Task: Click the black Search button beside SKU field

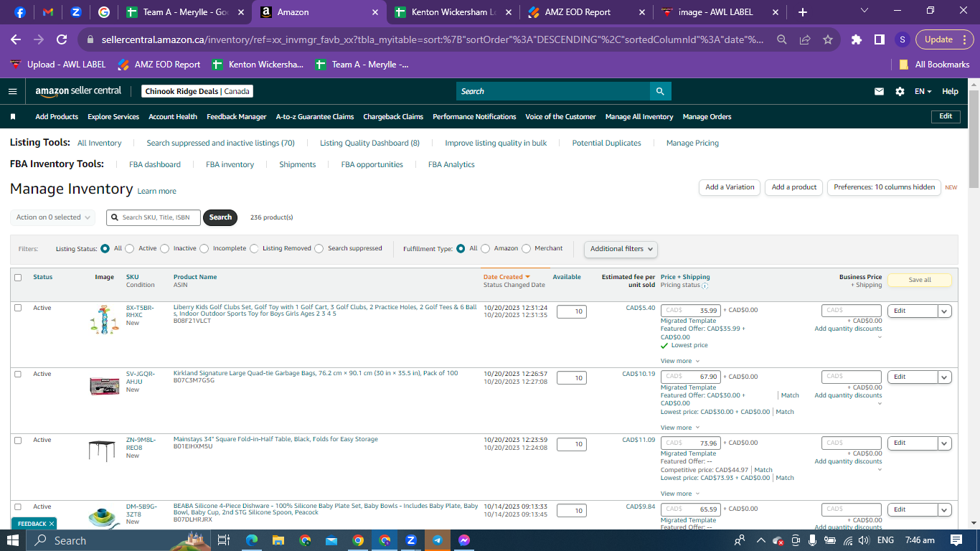Action: 220,217
